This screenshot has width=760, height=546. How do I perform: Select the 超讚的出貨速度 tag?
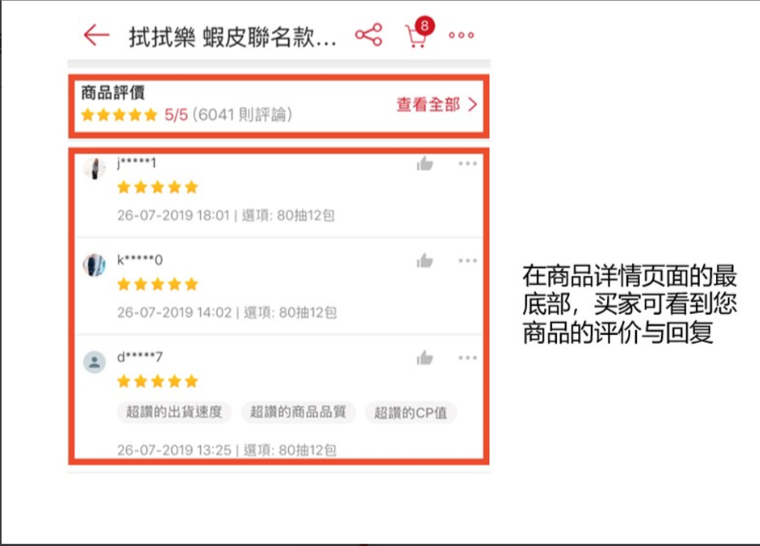click(x=174, y=412)
